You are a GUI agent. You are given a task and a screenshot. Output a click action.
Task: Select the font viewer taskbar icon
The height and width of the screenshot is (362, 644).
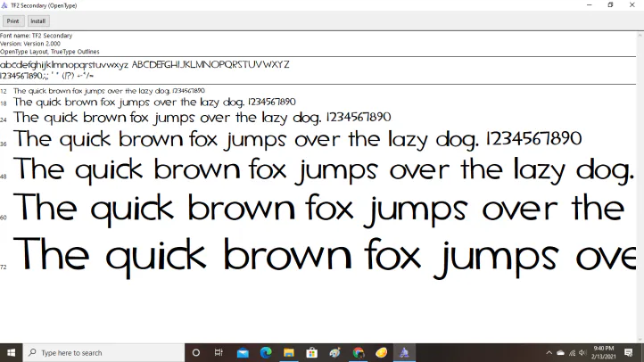click(404, 352)
